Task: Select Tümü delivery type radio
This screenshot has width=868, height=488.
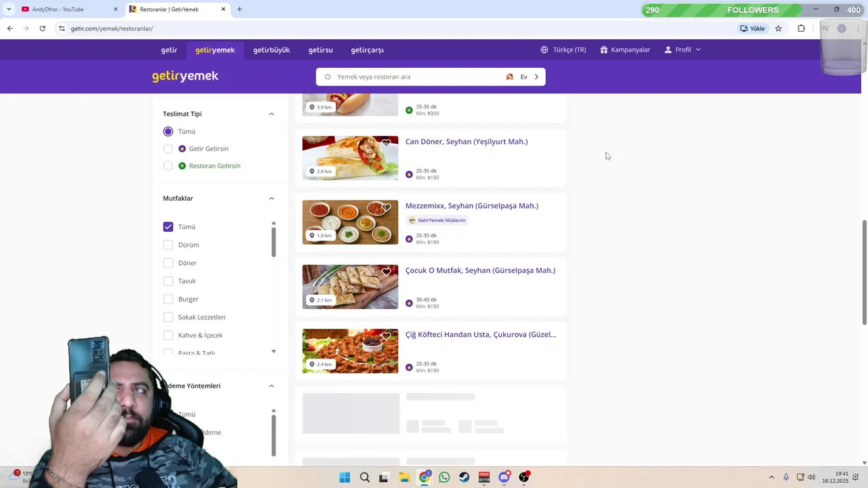Action: tap(168, 131)
